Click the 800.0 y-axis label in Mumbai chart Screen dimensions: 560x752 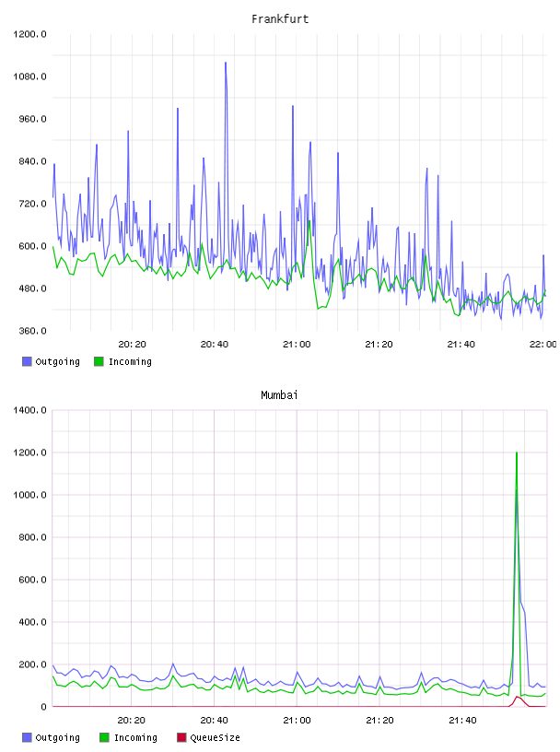point(32,537)
